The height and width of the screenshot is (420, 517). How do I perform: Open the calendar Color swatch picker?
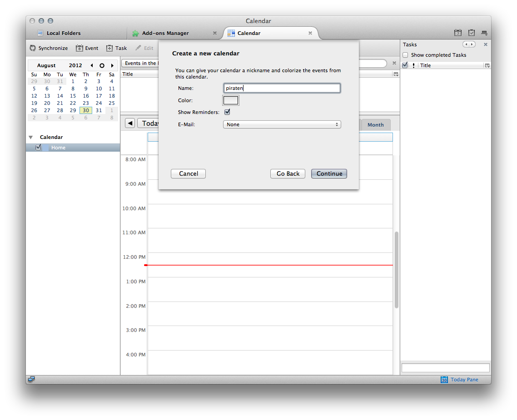pyautogui.click(x=231, y=100)
